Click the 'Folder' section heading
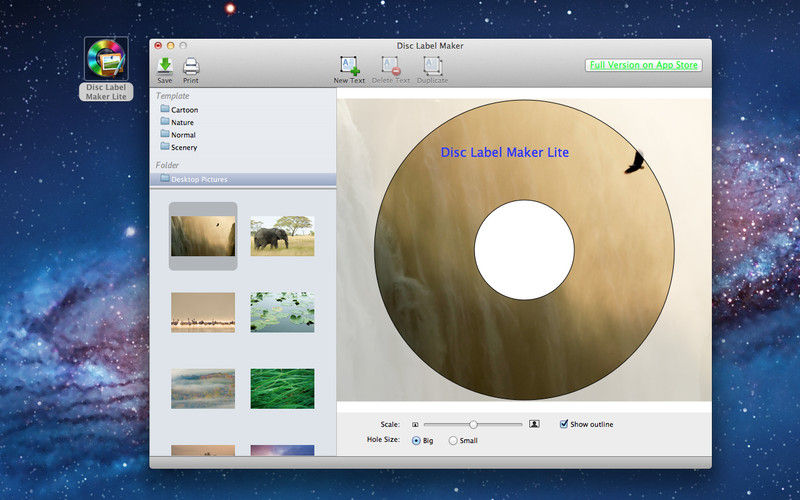 click(x=167, y=165)
